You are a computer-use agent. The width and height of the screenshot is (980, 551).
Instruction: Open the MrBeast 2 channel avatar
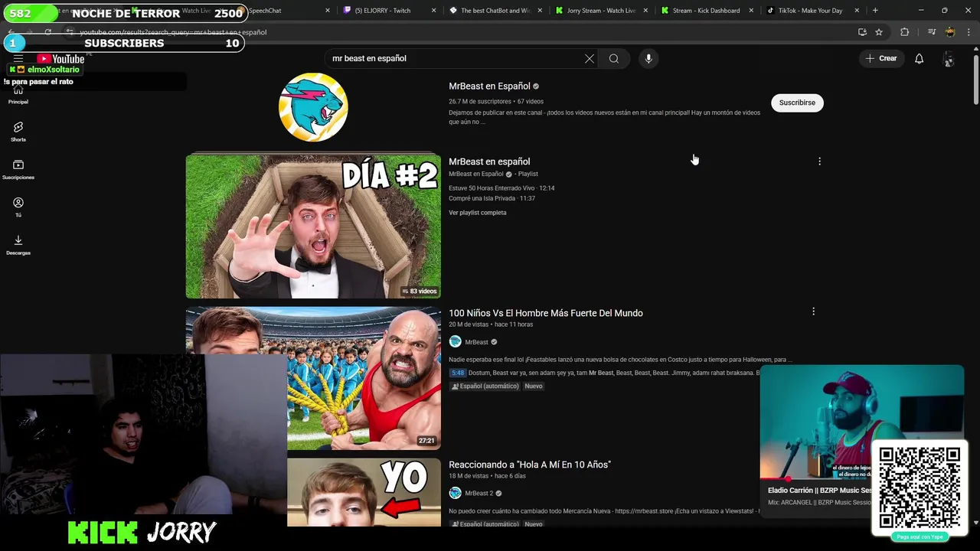pos(456,494)
